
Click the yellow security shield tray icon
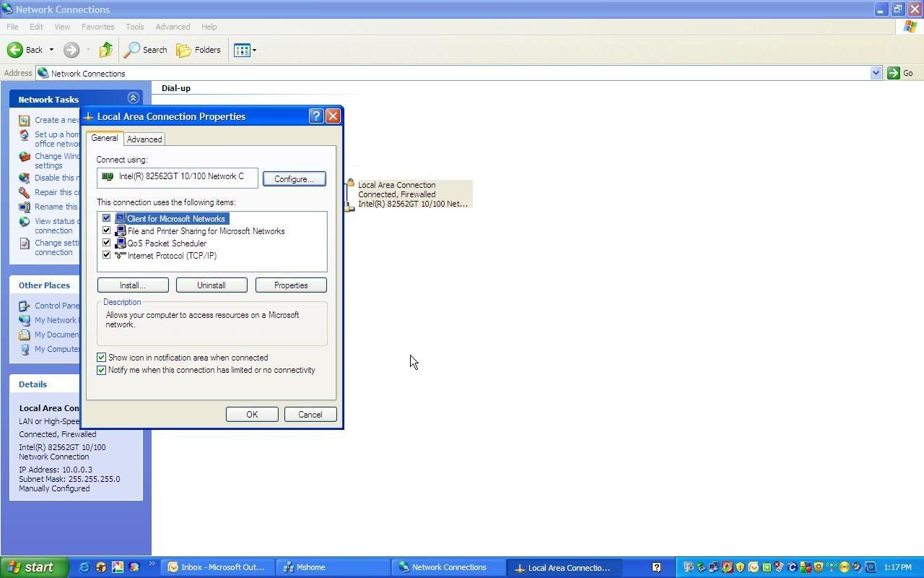pos(740,567)
